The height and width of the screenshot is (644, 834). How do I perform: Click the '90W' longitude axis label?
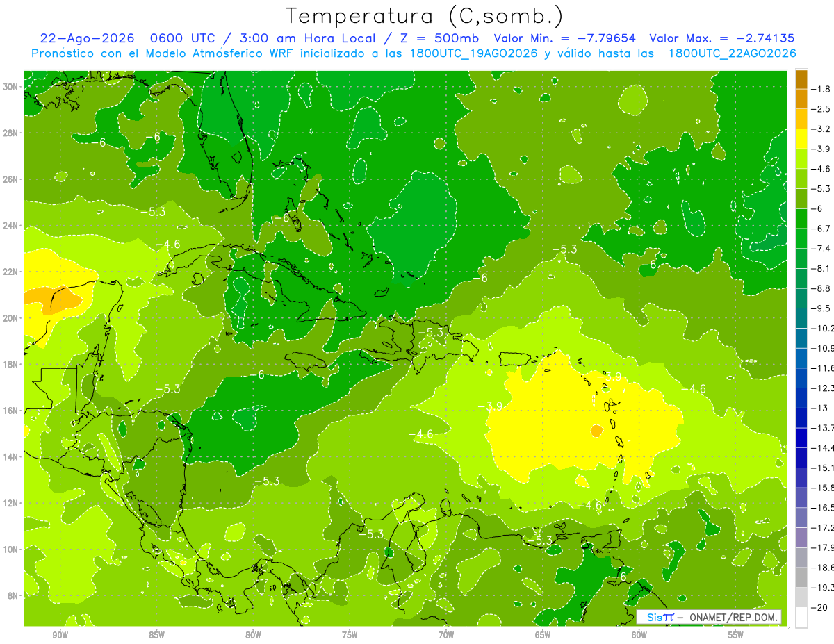tap(60, 635)
